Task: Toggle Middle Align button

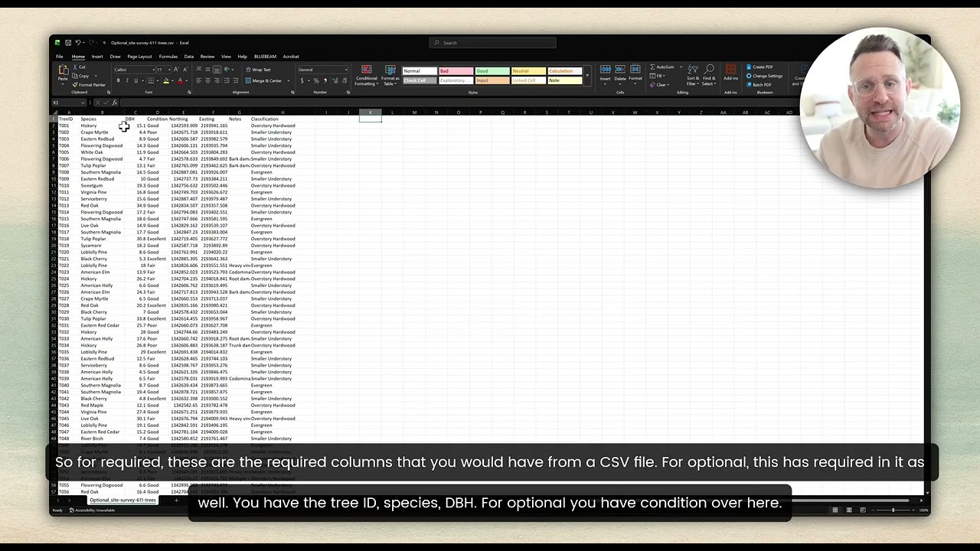Action: (x=208, y=70)
